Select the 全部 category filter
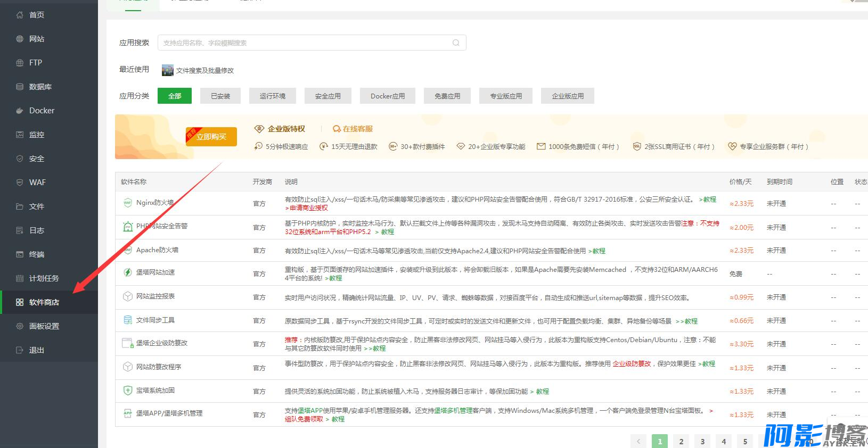 click(175, 96)
